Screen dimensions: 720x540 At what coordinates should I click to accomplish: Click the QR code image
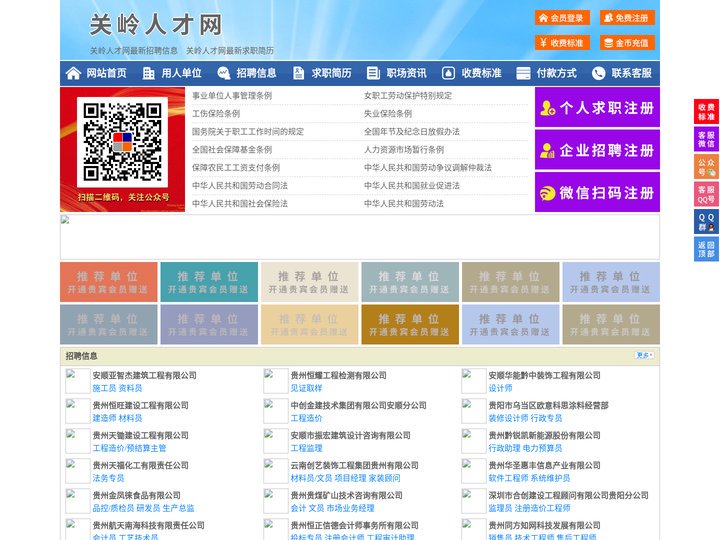pyautogui.click(x=122, y=142)
